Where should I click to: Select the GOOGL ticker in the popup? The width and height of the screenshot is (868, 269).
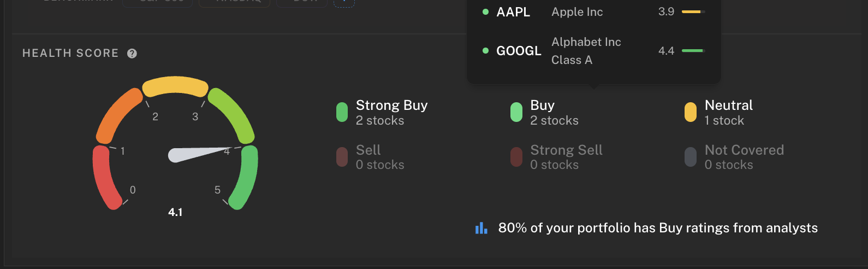[x=519, y=51]
